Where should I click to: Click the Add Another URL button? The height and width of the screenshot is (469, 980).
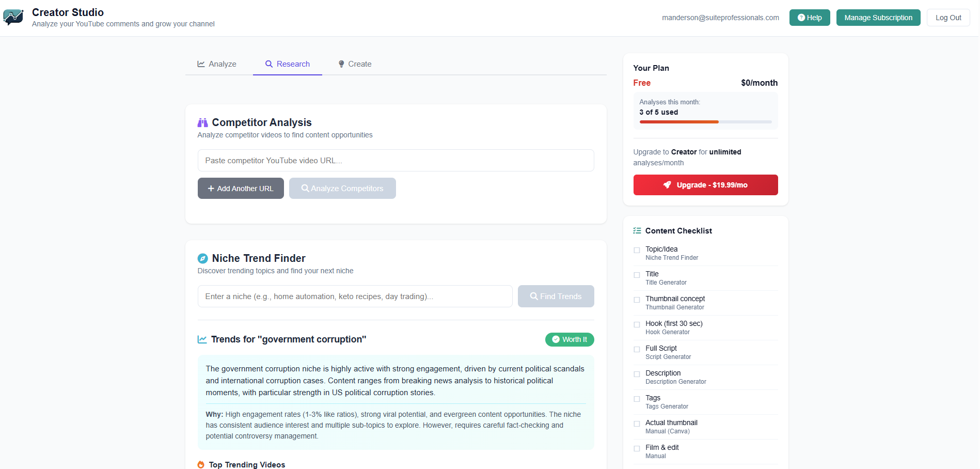(x=241, y=188)
